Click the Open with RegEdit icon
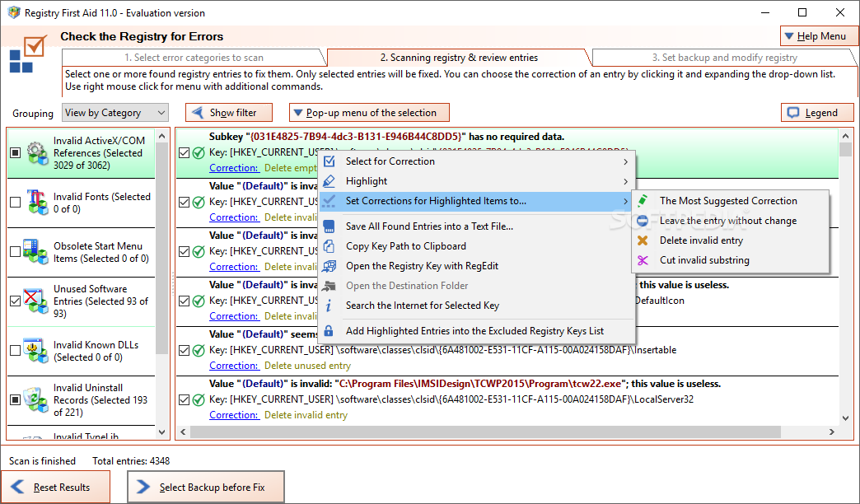The width and height of the screenshot is (860, 504). tap(329, 266)
